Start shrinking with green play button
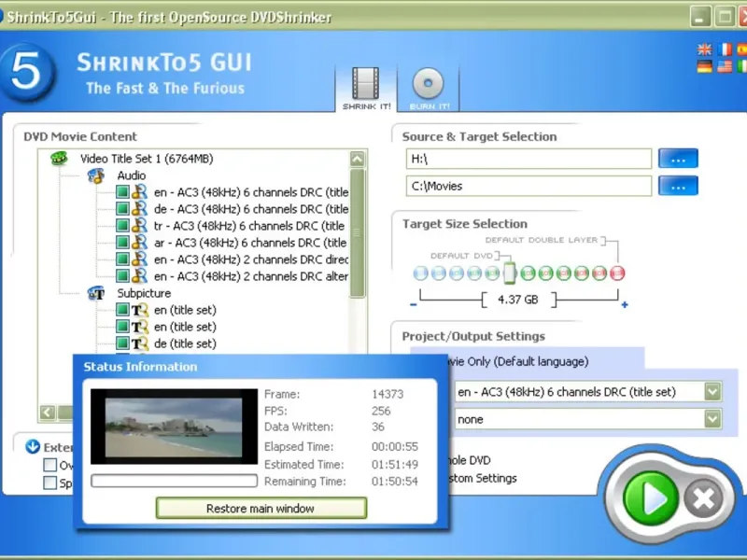The image size is (747, 560). (x=650, y=498)
